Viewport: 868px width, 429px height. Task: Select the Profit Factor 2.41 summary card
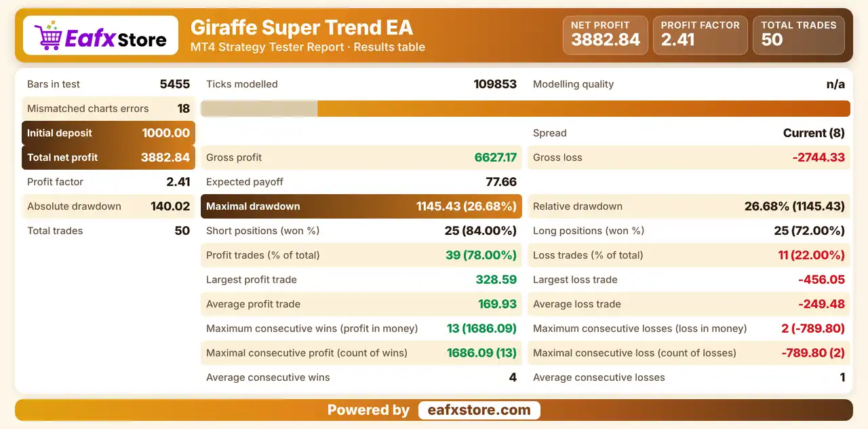tap(701, 35)
